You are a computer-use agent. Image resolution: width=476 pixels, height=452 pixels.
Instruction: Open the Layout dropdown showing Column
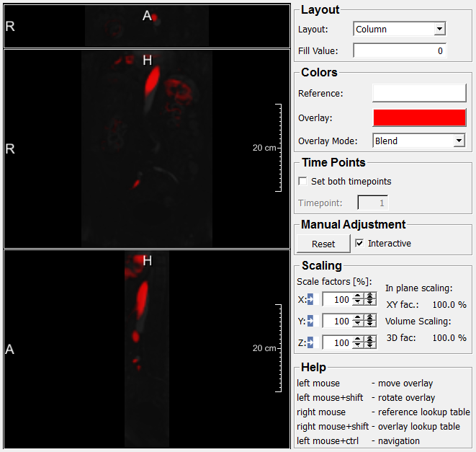point(400,29)
